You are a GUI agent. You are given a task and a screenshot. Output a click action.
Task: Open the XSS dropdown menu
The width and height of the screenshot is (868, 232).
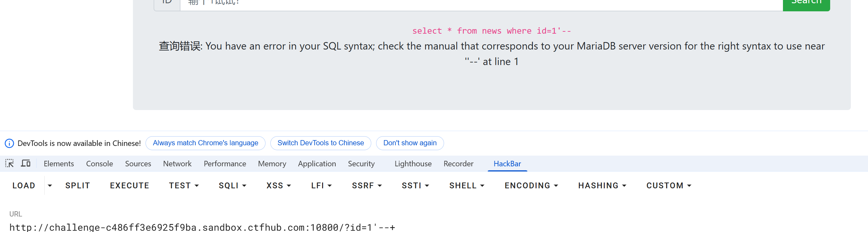(x=279, y=185)
